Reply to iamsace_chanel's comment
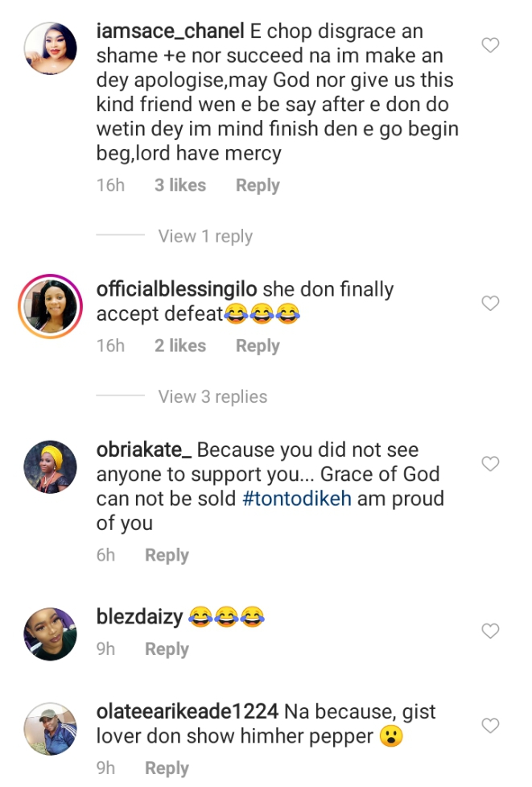The width and height of the screenshot is (532, 787). (258, 185)
